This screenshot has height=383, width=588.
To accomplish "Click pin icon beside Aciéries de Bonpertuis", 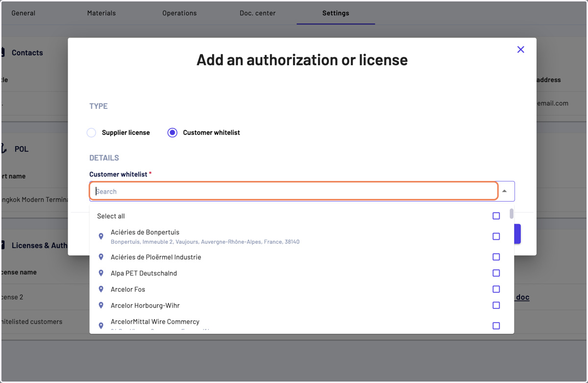I will click(101, 236).
